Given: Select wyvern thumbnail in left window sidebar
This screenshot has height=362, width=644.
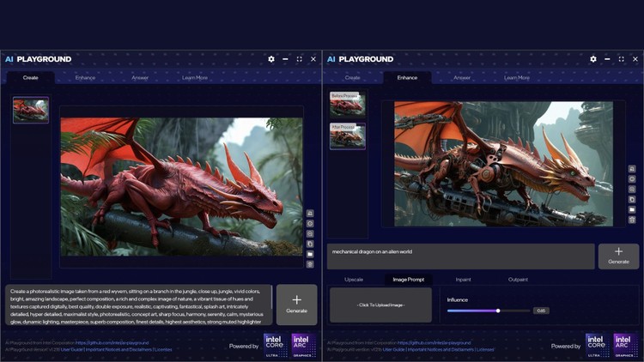Looking at the screenshot, I should (31, 110).
